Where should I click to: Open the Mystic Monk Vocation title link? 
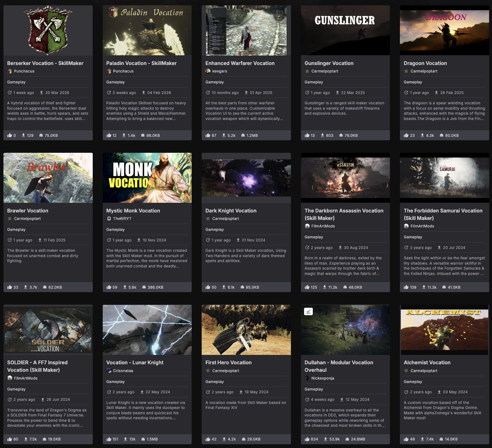pos(133,211)
